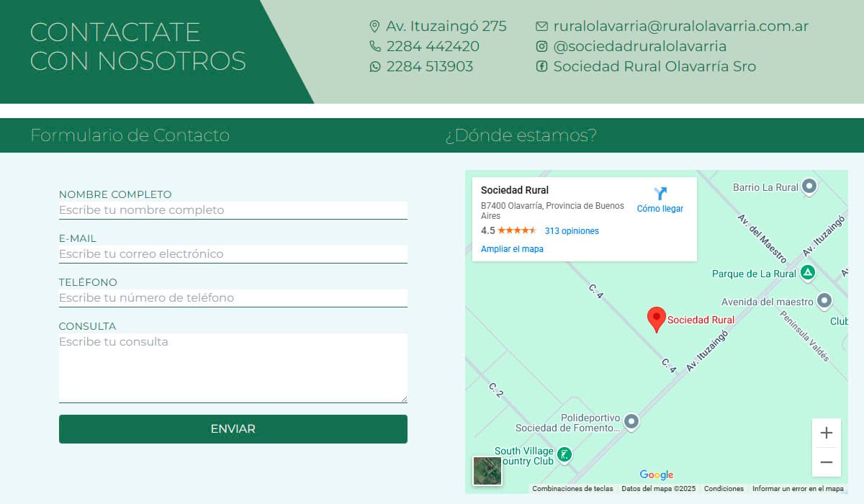Image resolution: width=864 pixels, height=504 pixels.
Task: Click the Google logo on the map
Action: point(657,475)
